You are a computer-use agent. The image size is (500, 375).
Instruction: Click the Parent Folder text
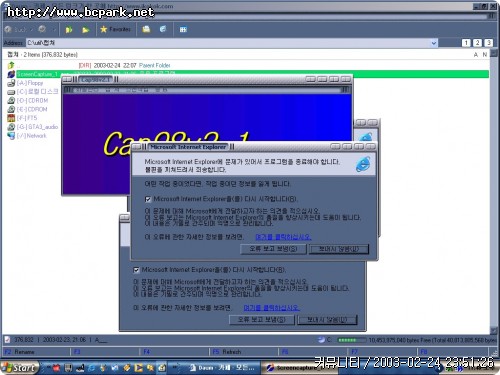(155, 65)
